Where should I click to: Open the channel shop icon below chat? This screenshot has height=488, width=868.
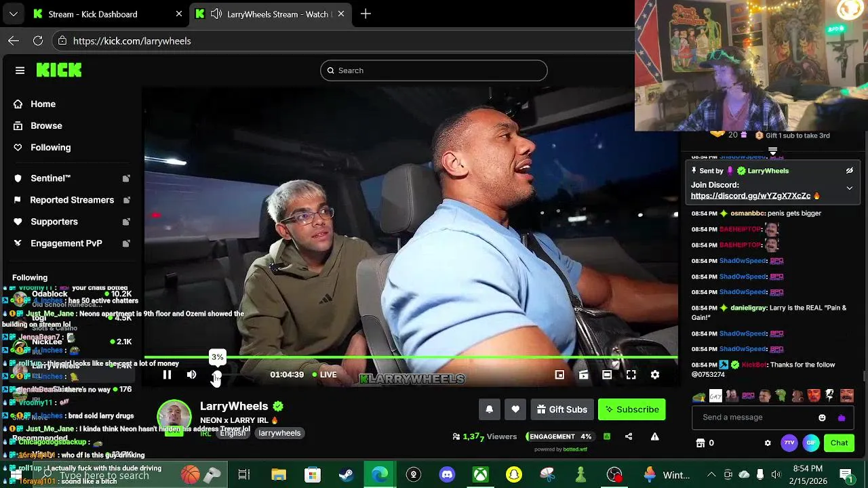click(x=701, y=443)
